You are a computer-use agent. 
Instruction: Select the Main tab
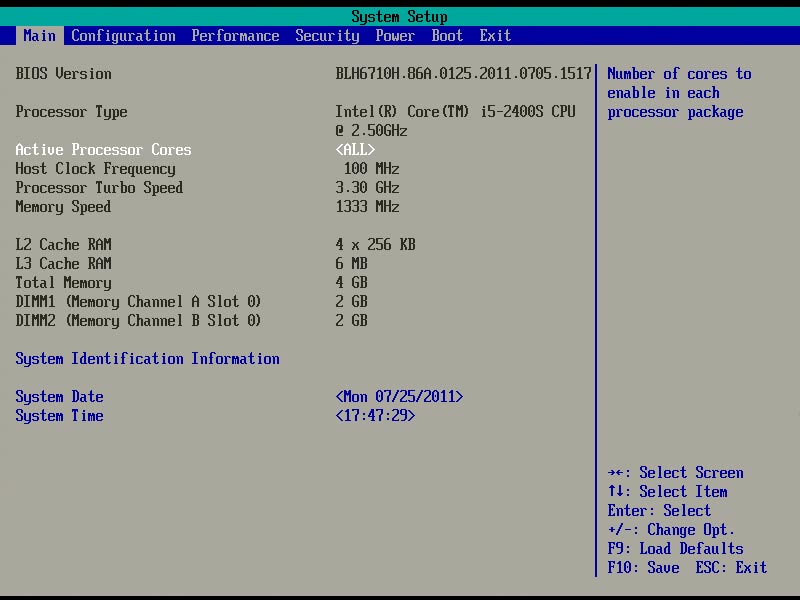click(39, 36)
